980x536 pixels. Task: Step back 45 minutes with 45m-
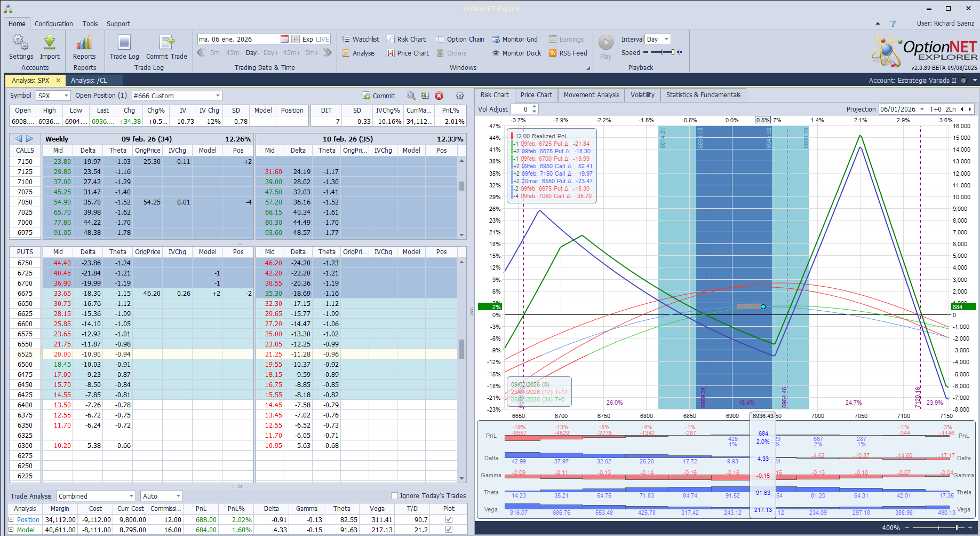pyautogui.click(x=233, y=52)
